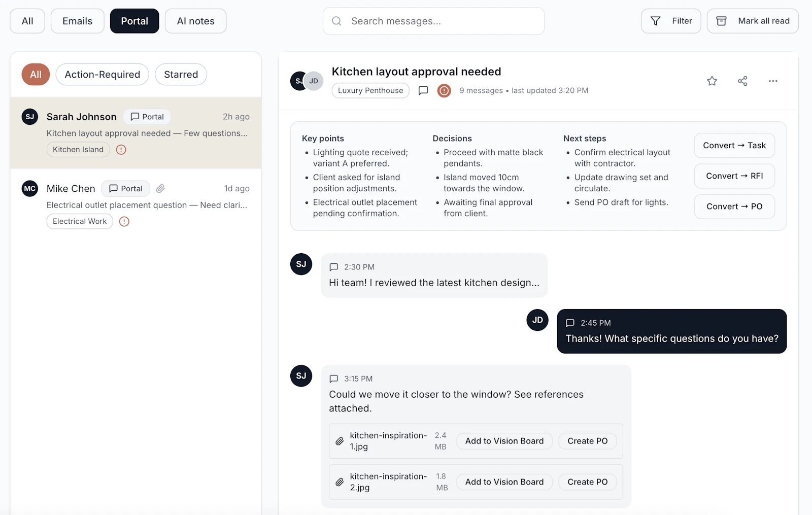Click the SJ avatar beside the 2:30 PM message
The width and height of the screenshot is (812, 515).
(301, 264)
